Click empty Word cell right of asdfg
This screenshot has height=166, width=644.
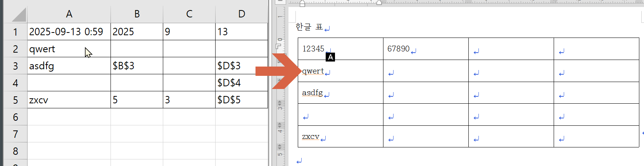pos(426,93)
